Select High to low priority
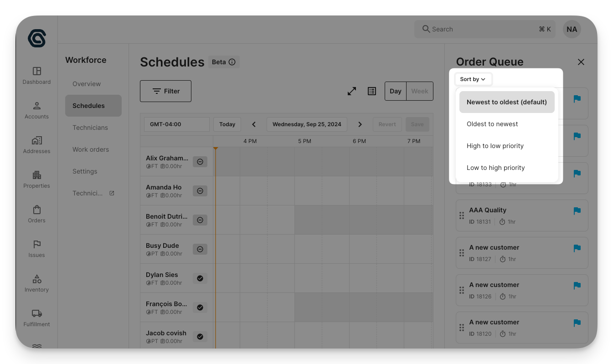Screen dimensions: 613x364 coord(507,146)
